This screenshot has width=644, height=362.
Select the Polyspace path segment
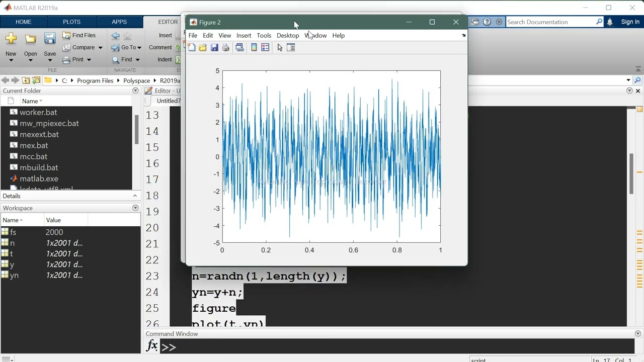136,80
